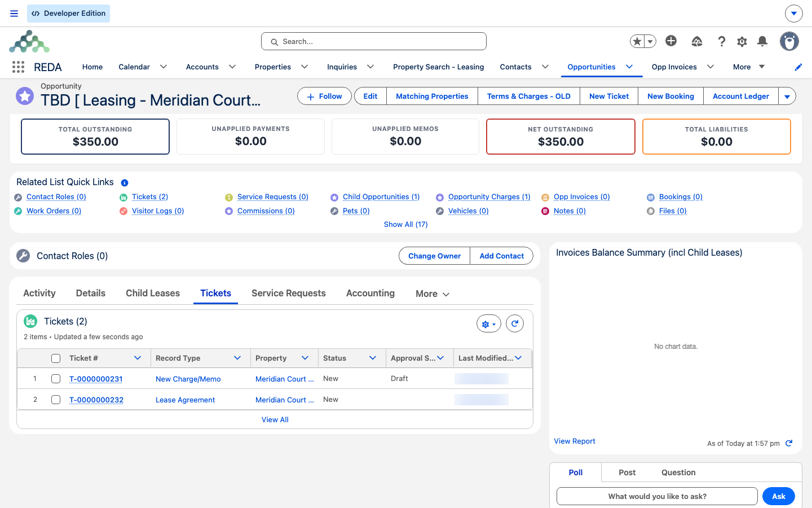Screen dimensions: 812x508
Task: Open Tickets list settings gear menu
Action: click(489, 323)
